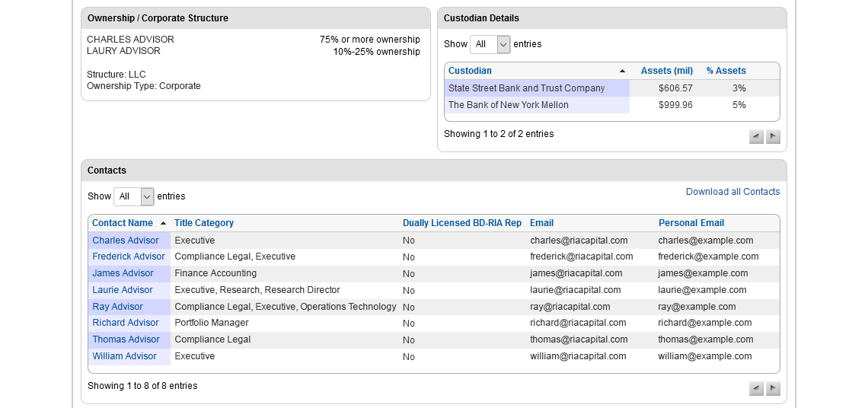View William Advisor contact record
Screen dimensions: 868x408
124,356
